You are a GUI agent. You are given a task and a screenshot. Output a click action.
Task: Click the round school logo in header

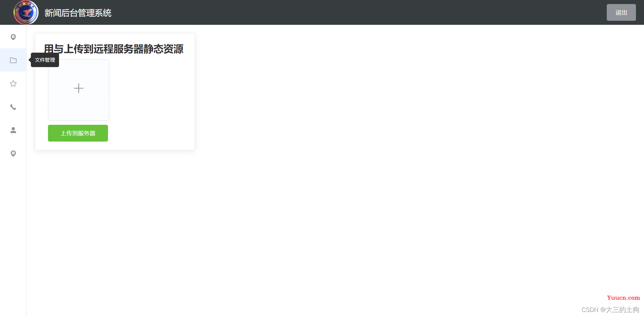click(26, 12)
